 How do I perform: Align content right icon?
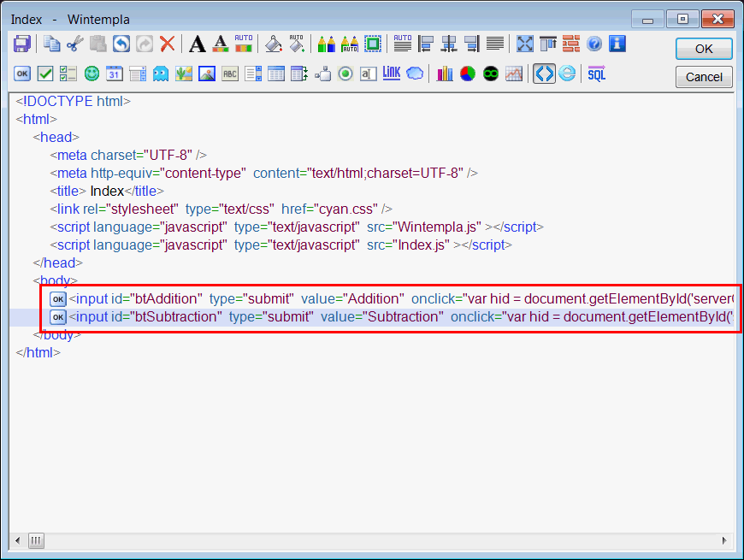pos(472,44)
